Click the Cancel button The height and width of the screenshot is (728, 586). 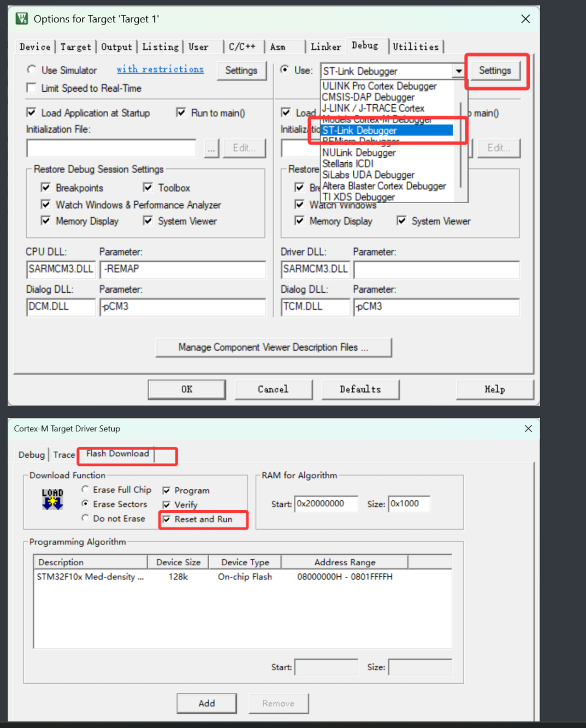click(273, 389)
